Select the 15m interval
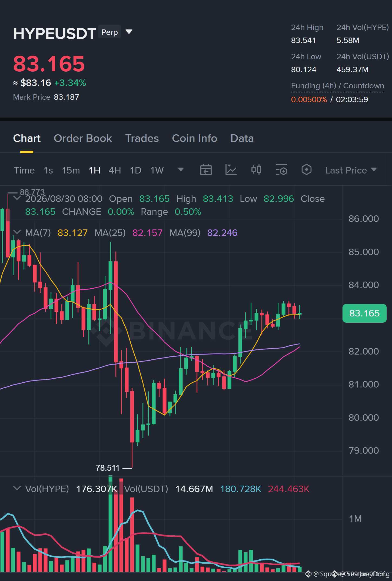The image size is (392, 581). click(71, 170)
